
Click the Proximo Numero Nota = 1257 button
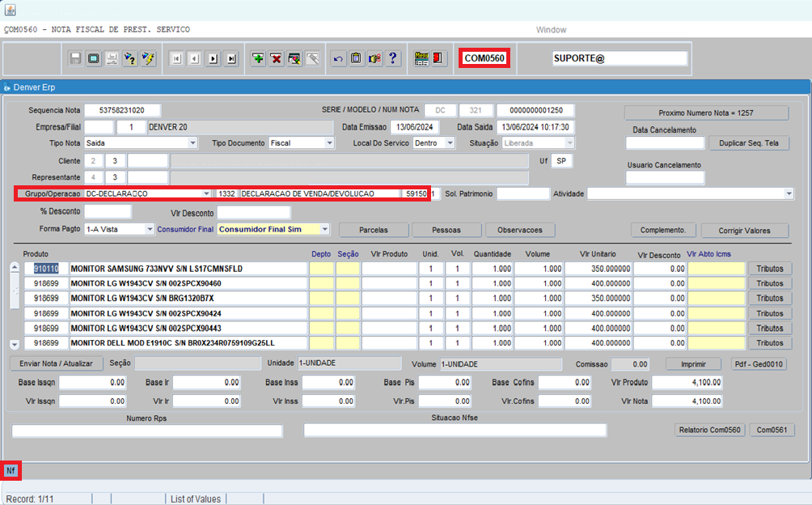pos(706,113)
